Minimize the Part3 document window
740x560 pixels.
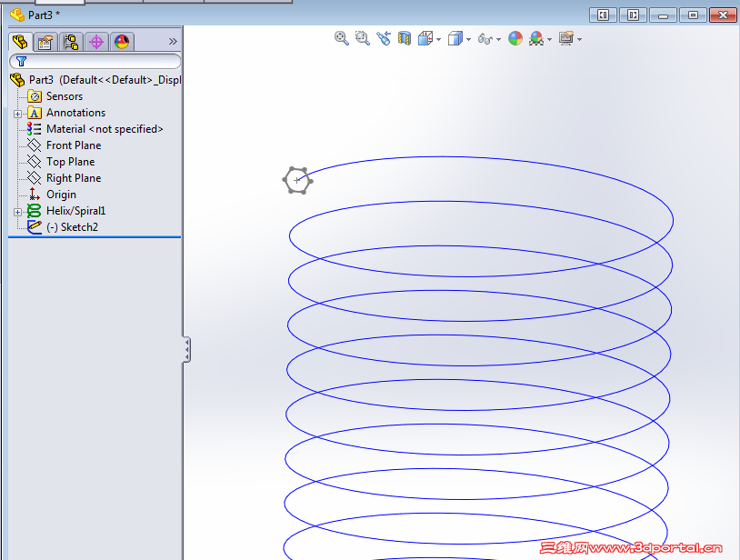coord(663,15)
